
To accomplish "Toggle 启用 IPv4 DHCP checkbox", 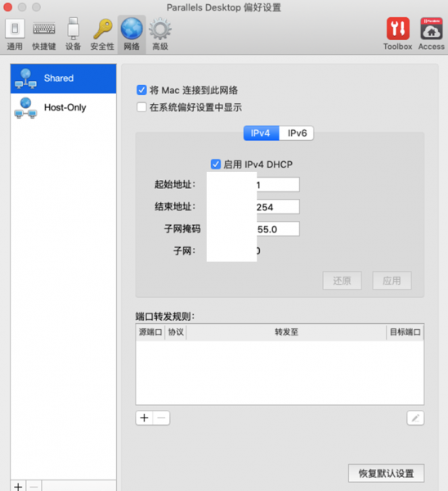I will click(216, 164).
